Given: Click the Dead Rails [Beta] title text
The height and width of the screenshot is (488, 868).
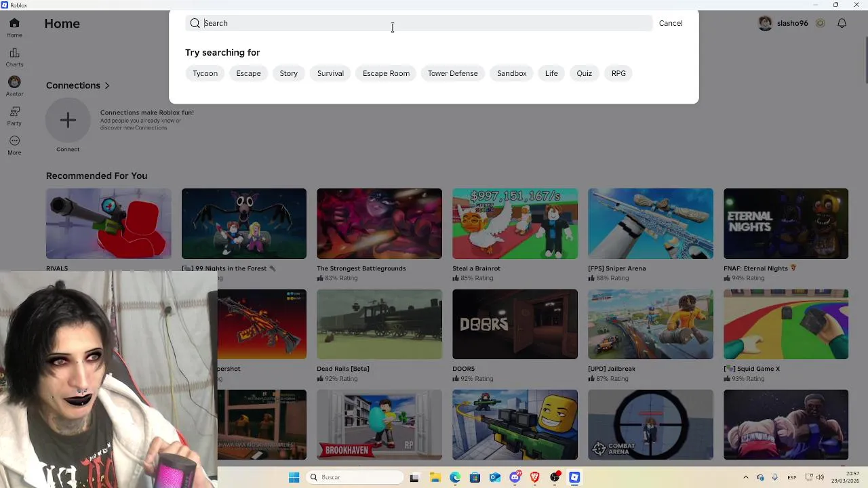Looking at the screenshot, I should (343, 369).
